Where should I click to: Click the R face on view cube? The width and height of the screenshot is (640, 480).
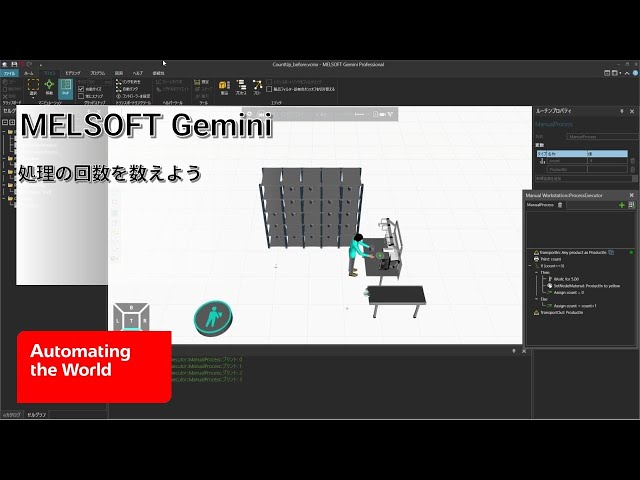click(145, 321)
